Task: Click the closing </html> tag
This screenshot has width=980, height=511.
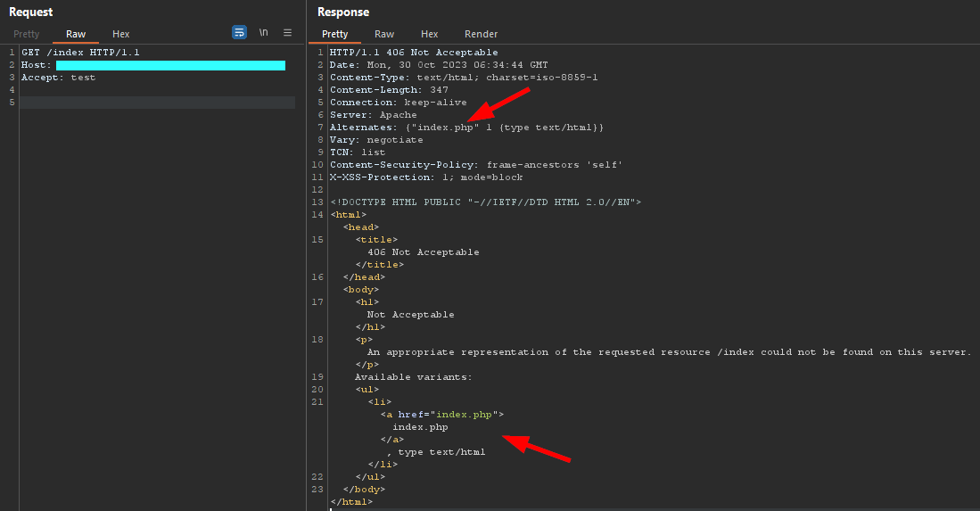Action: [351, 502]
